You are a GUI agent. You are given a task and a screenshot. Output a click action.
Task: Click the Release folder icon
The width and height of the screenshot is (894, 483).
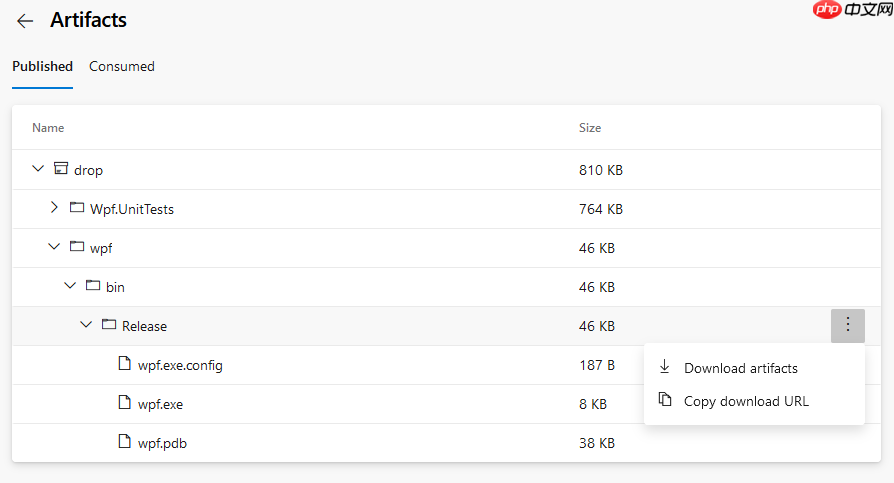[x=109, y=324]
